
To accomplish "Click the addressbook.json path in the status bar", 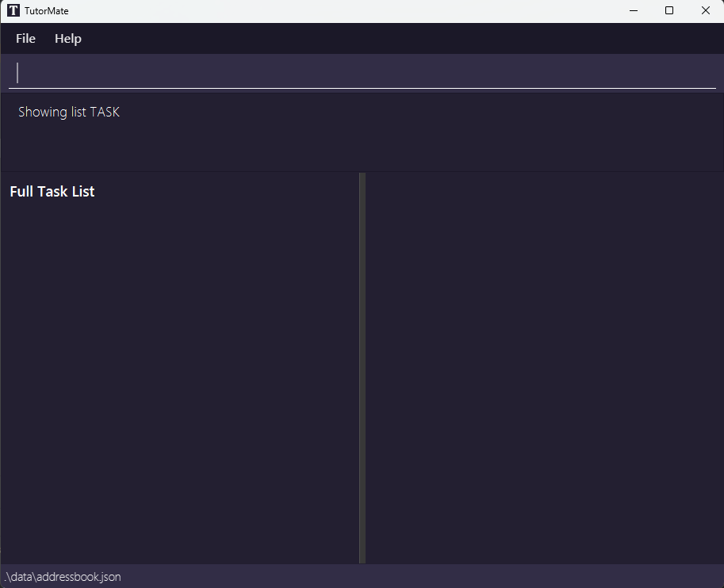I will pos(63,577).
